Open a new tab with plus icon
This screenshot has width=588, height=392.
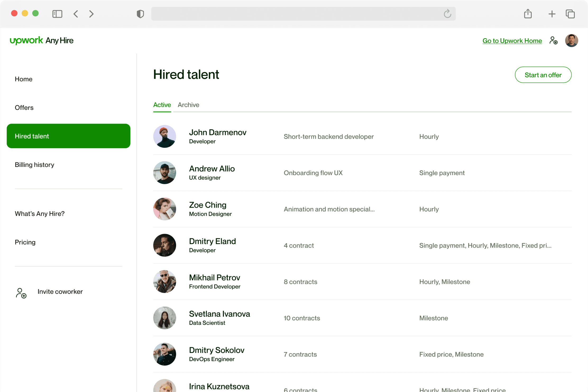click(552, 14)
